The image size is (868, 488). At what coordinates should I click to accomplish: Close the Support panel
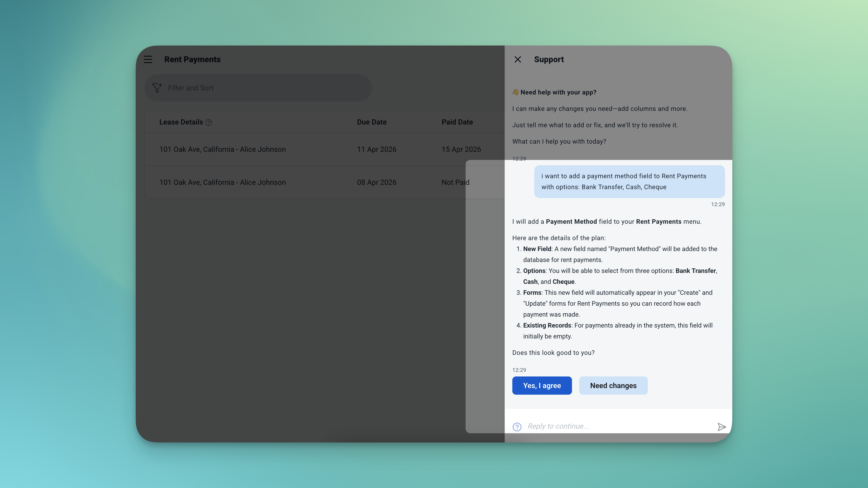(x=518, y=60)
